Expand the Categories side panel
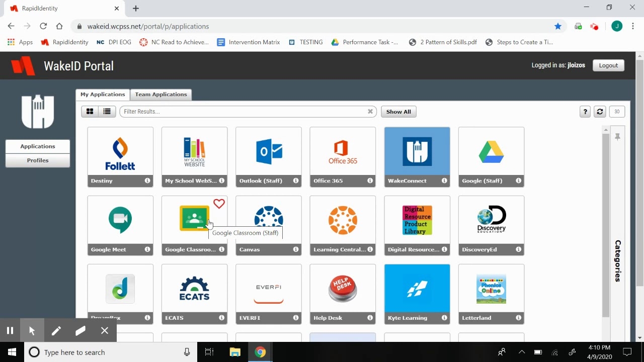The width and height of the screenshot is (644, 362). (x=617, y=260)
